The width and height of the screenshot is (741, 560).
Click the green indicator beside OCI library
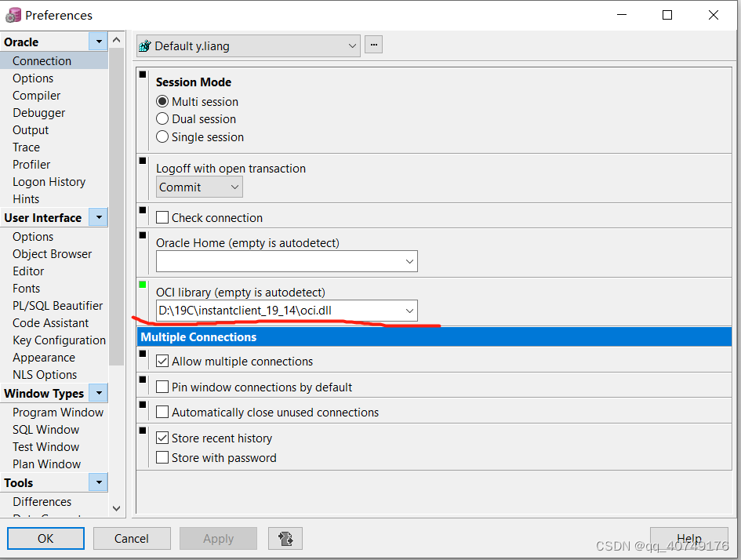click(142, 285)
